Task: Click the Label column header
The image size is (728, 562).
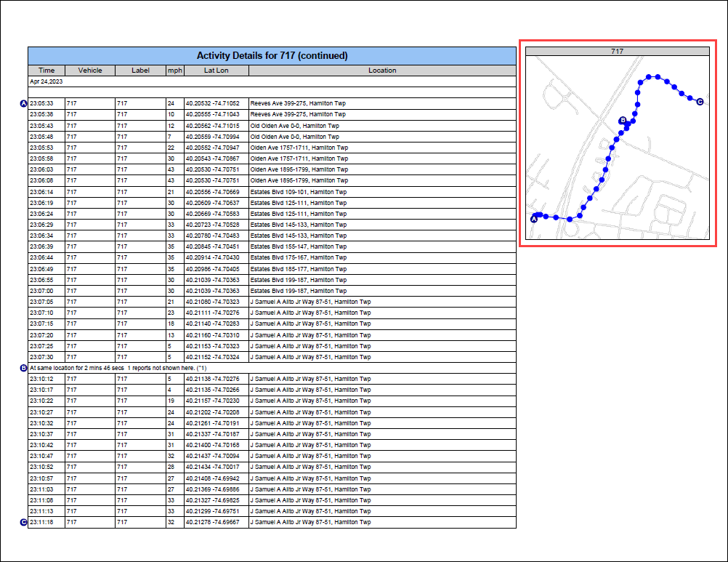Action: point(141,71)
